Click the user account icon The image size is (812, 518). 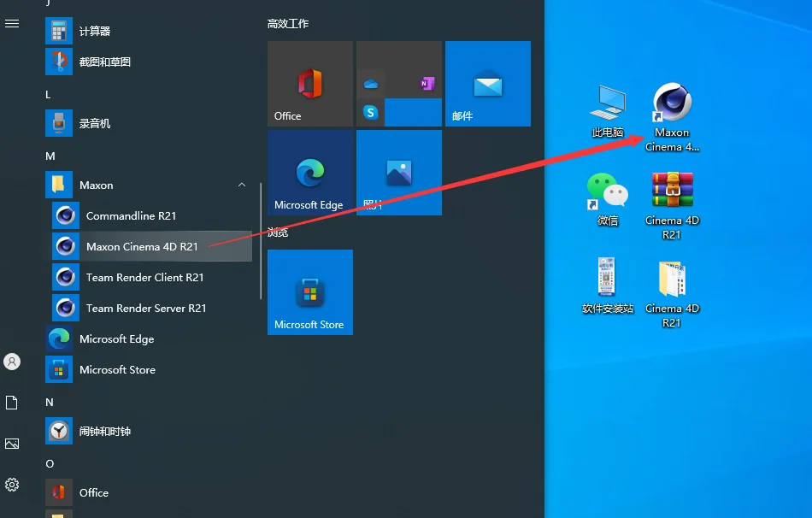(12, 362)
